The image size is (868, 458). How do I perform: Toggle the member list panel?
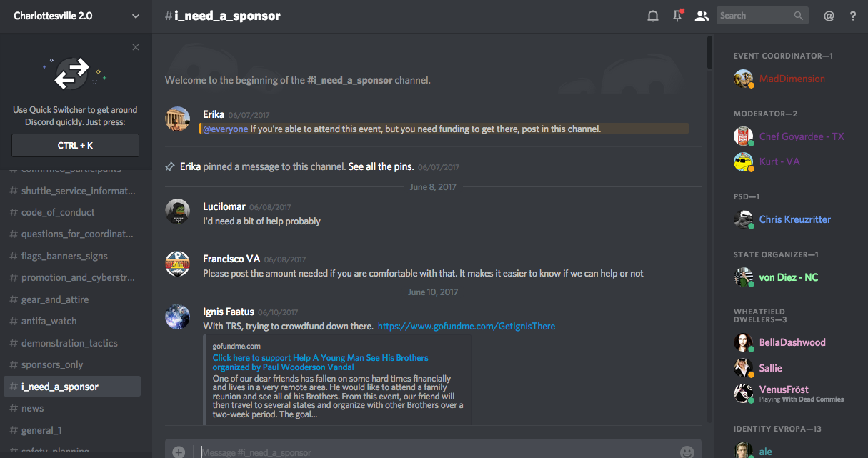[x=702, y=16]
